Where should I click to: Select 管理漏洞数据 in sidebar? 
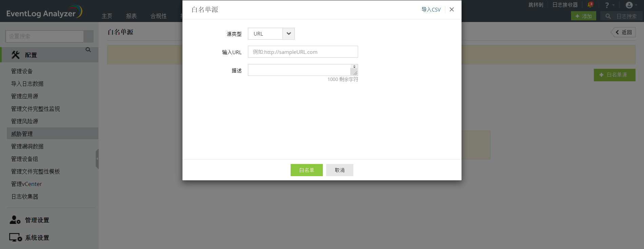point(27,146)
